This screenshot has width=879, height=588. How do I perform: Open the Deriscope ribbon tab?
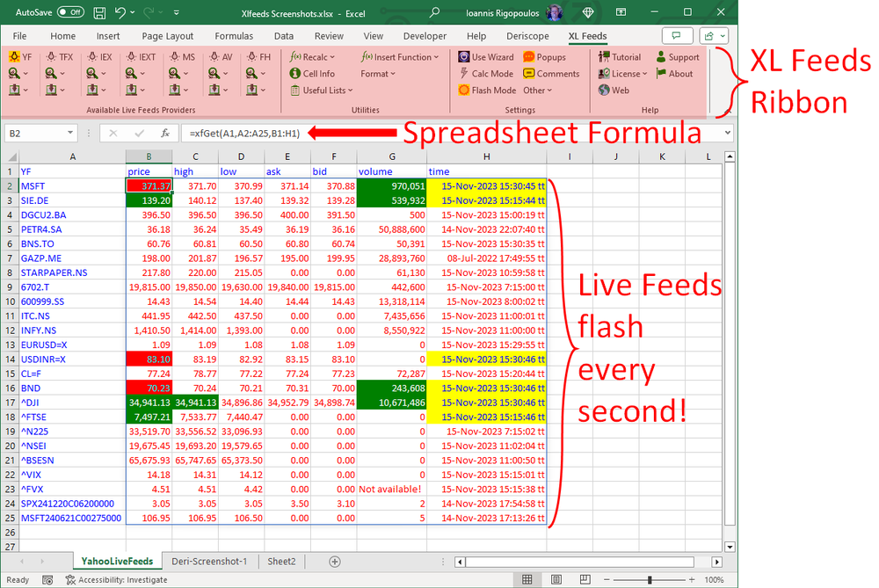[x=527, y=36]
